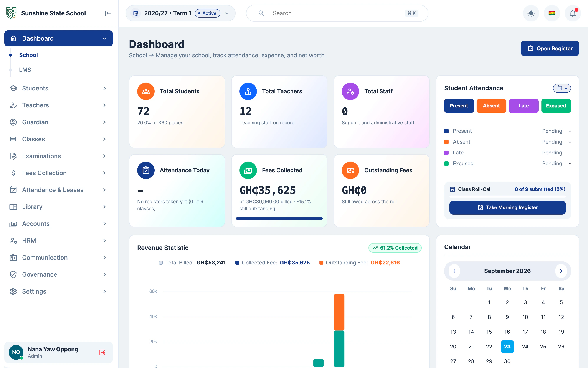Viewport: 588px width, 368px height.
Task: Open the Examinations menu item
Action: (x=58, y=156)
